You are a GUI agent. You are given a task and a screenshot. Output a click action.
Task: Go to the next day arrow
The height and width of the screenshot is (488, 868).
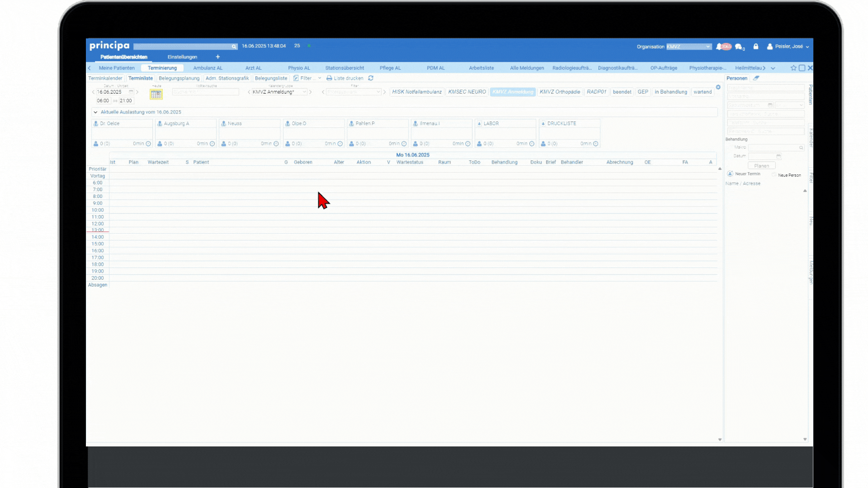point(137,92)
